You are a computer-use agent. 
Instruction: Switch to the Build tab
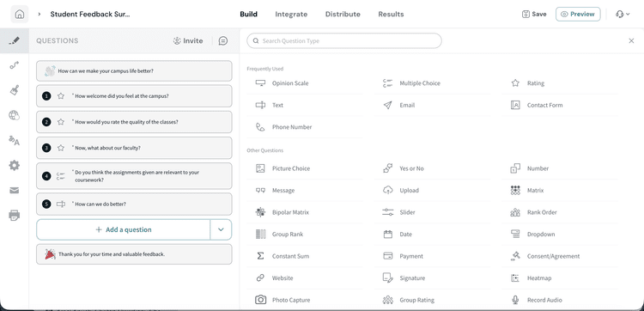248,14
